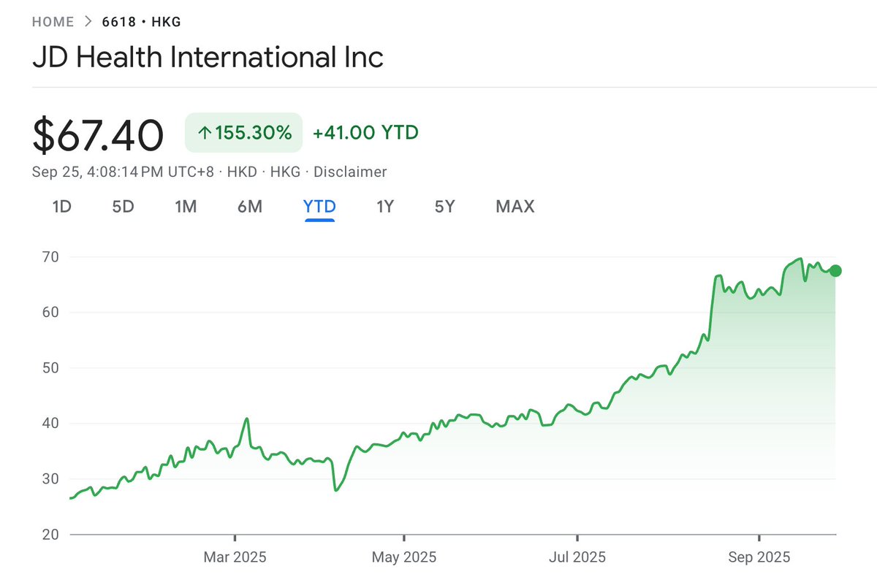Show the 1Y price history
Image resolution: width=877 pixels, height=588 pixels.
(x=384, y=207)
